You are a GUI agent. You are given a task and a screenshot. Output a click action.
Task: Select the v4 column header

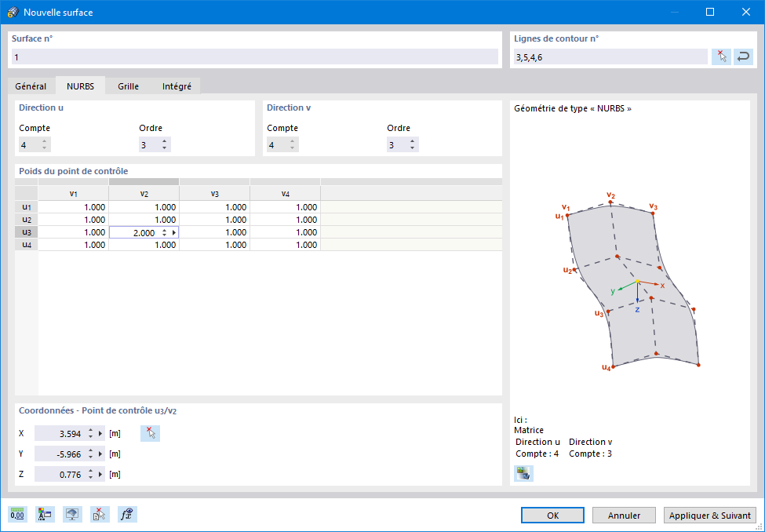286,194
